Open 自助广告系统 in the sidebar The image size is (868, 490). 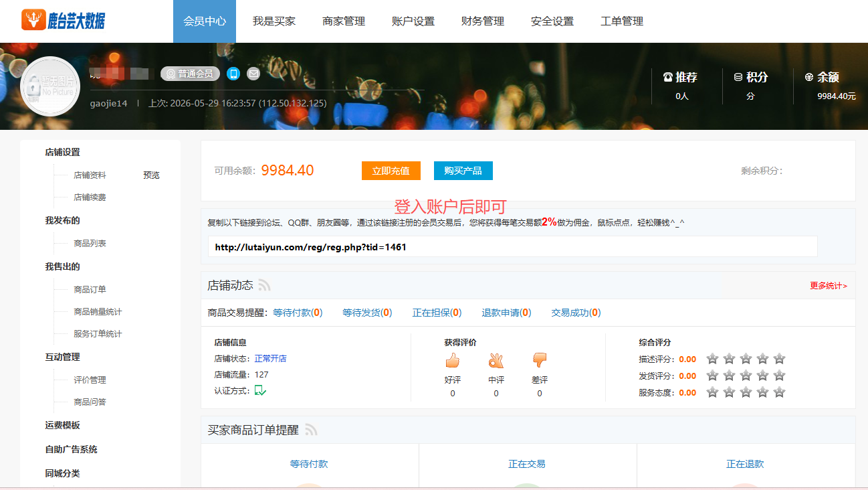(x=71, y=450)
